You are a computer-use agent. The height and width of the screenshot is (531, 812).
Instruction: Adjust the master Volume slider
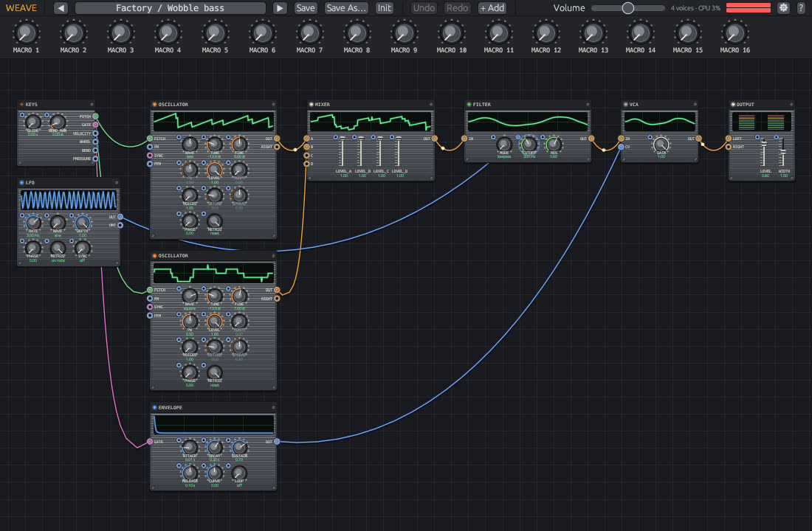pyautogui.click(x=627, y=8)
